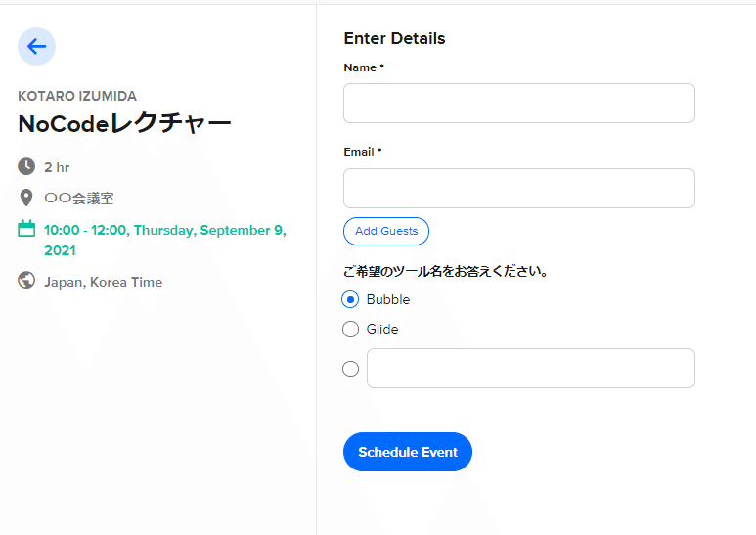Click the NoCodeレクチャー event title

click(x=125, y=124)
